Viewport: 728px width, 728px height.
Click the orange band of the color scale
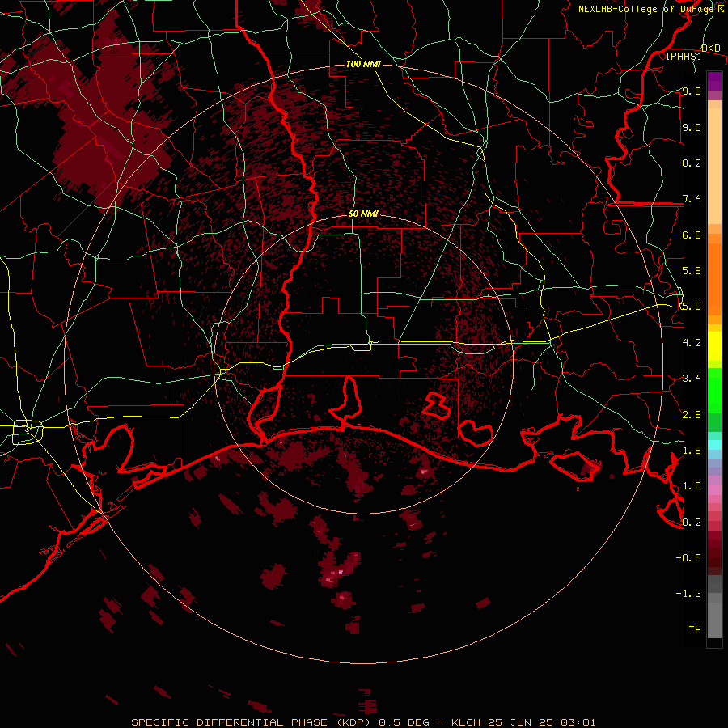click(x=714, y=278)
